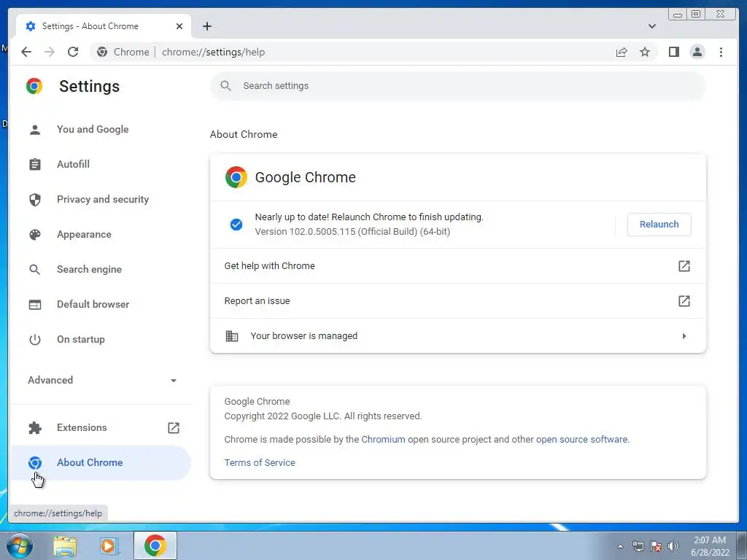
Task: Click the Chrome site info icon in address bar
Action: pos(102,52)
